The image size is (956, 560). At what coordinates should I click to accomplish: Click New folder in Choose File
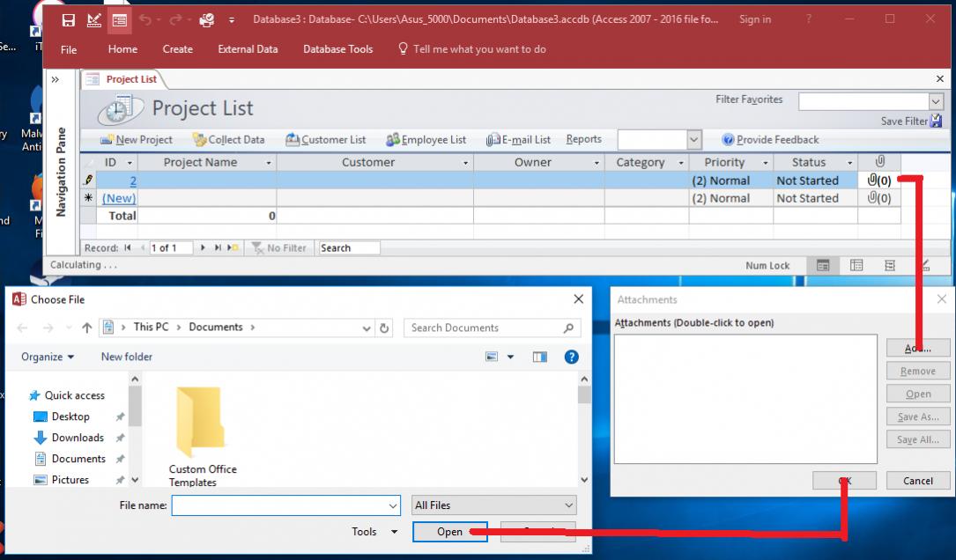[127, 357]
